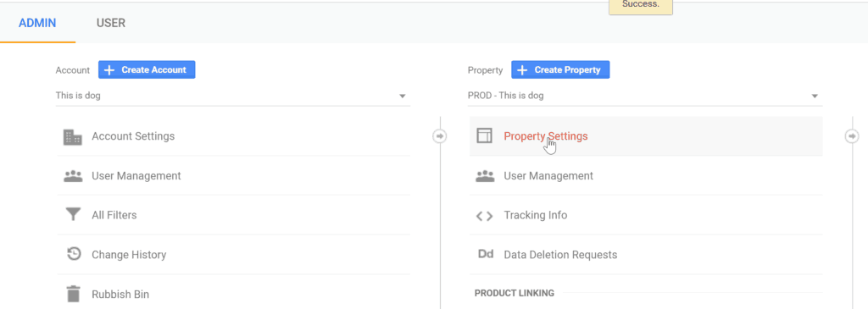Open the 'This is dog' account dropdown
Image resolution: width=868 pixels, height=309 pixels.
click(232, 97)
